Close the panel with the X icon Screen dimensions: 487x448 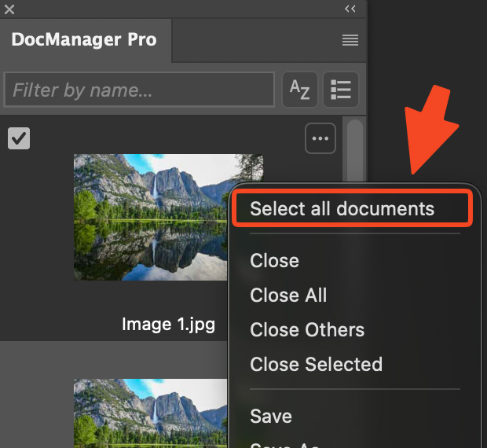click(9, 9)
